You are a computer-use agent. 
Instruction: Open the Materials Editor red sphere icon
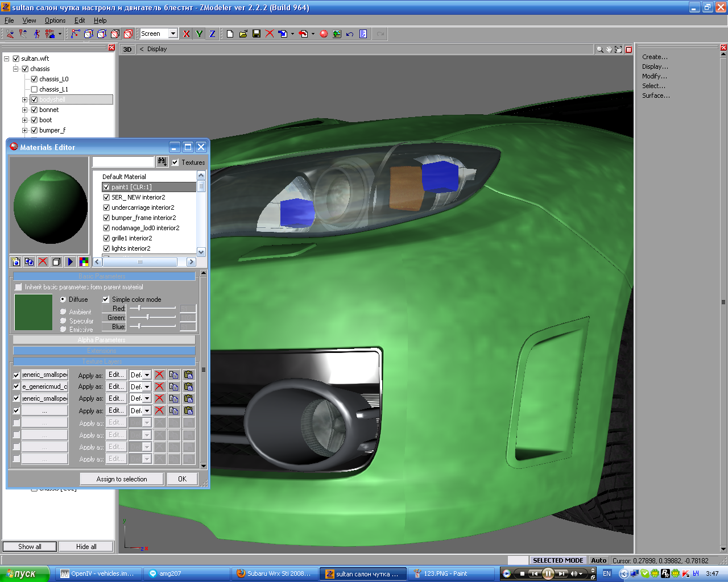[324, 34]
